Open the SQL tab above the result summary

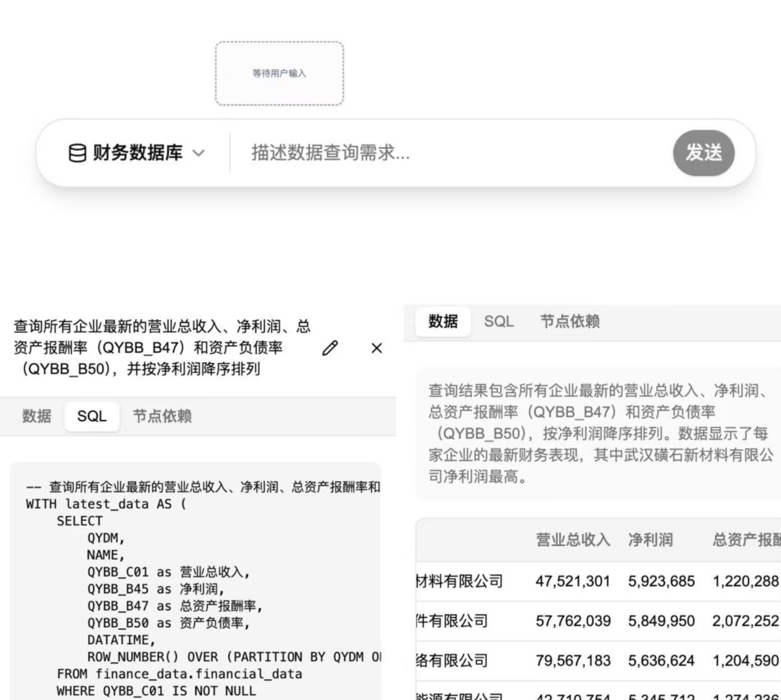pos(499,321)
